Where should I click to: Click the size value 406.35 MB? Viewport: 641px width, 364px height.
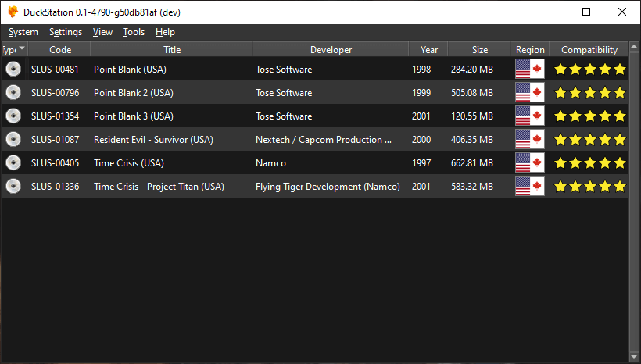(471, 139)
